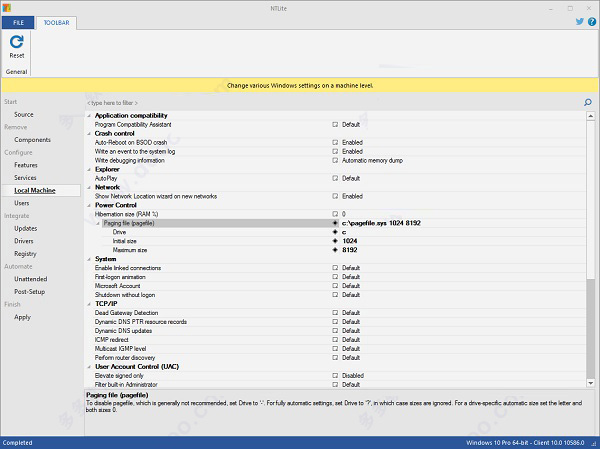This screenshot has height=449, width=600.
Task: Toggle the Microsoft Account checkbox
Action: (x=335, y=286)
